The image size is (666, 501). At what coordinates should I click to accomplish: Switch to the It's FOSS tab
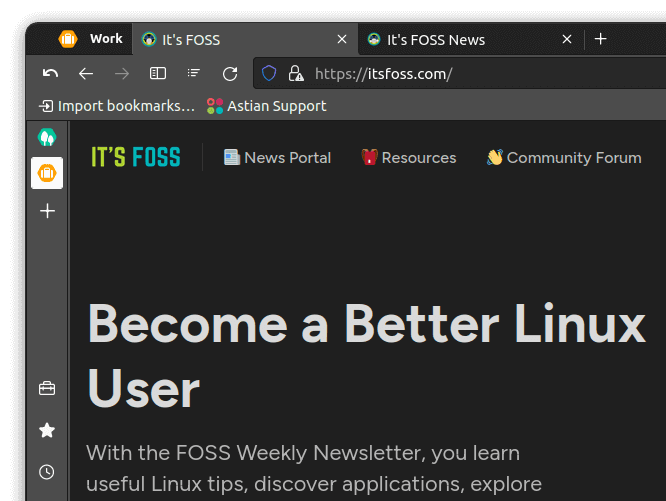coord(245,39)
